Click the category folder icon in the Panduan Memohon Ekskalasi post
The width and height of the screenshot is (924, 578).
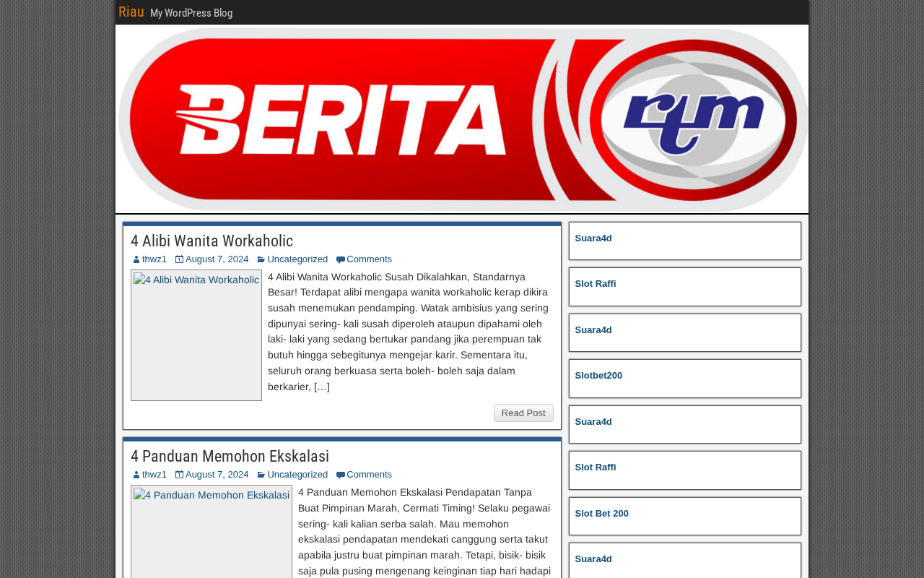click(x=261, y=475)
